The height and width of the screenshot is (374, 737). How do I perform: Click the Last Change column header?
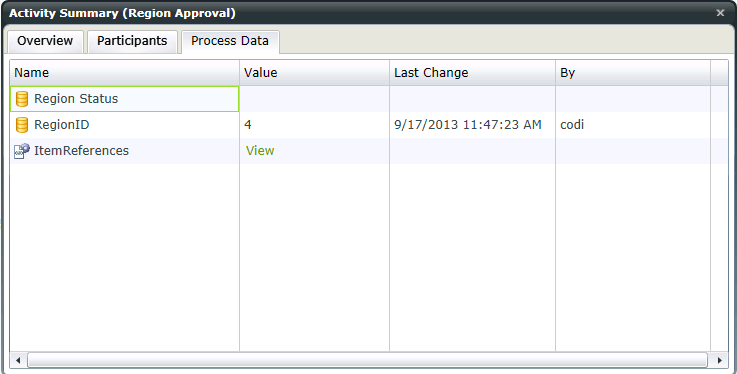coord(472,73)
